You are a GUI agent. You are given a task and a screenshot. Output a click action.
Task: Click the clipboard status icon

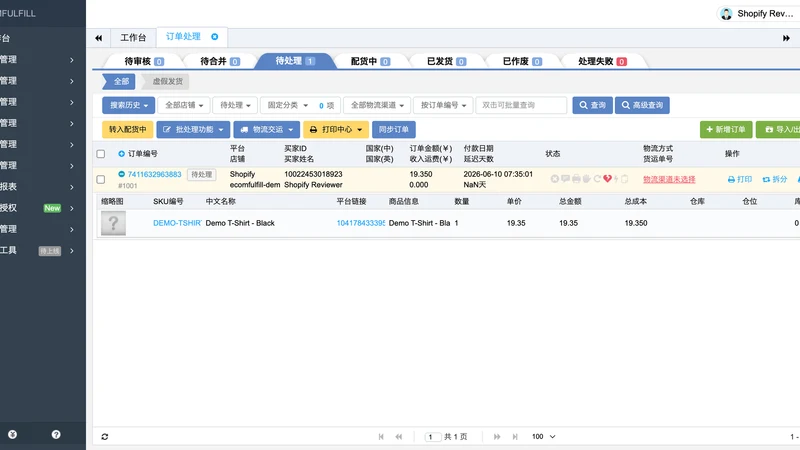[624, 179]
